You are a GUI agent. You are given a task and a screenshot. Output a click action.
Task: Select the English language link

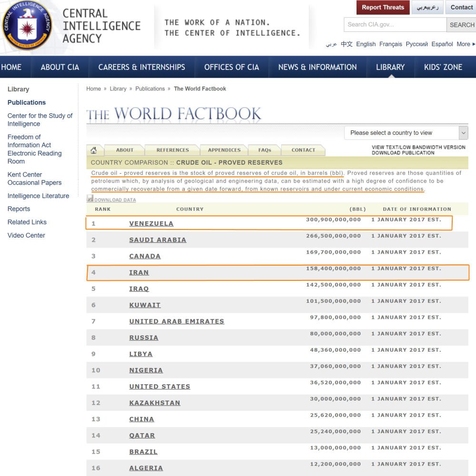coord(366,44)
